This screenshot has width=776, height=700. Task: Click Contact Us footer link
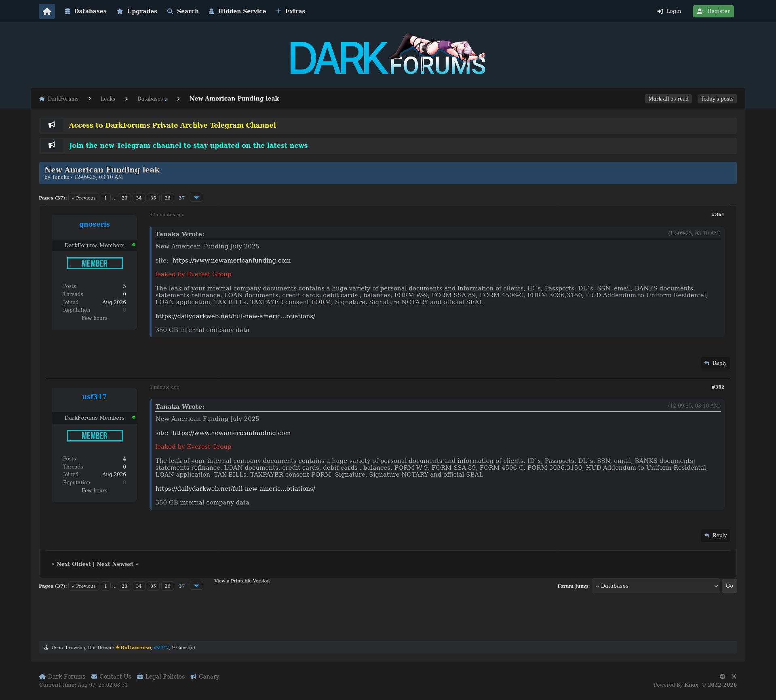coord(111,677)
